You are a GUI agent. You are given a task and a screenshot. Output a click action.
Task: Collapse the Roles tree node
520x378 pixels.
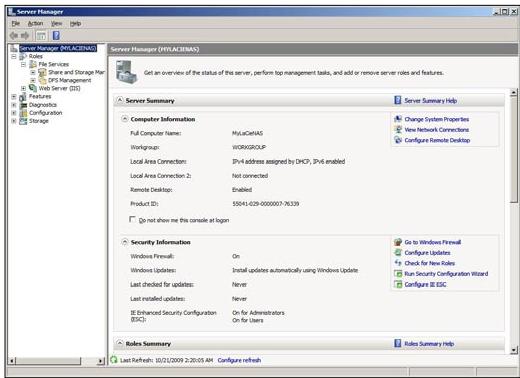pyautogui.click(x=14, y=56)
